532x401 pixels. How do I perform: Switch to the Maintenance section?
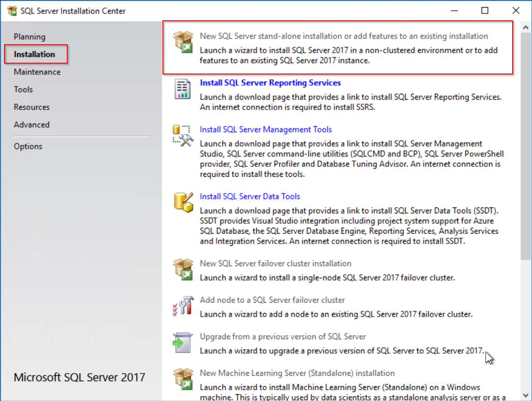(x=38, y=72)
